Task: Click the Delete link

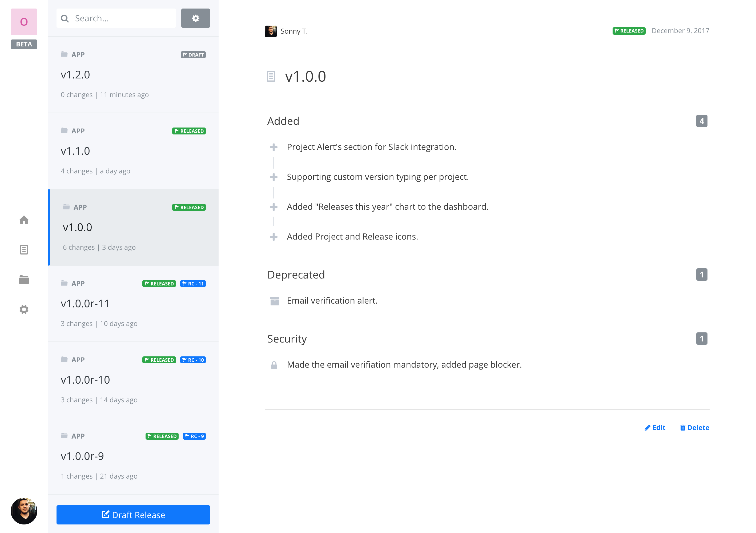Action: (694, 428)
